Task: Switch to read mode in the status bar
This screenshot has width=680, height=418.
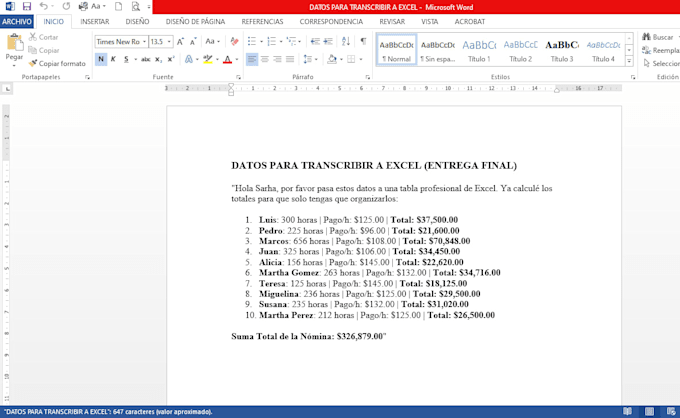Action: click(627, 411)
